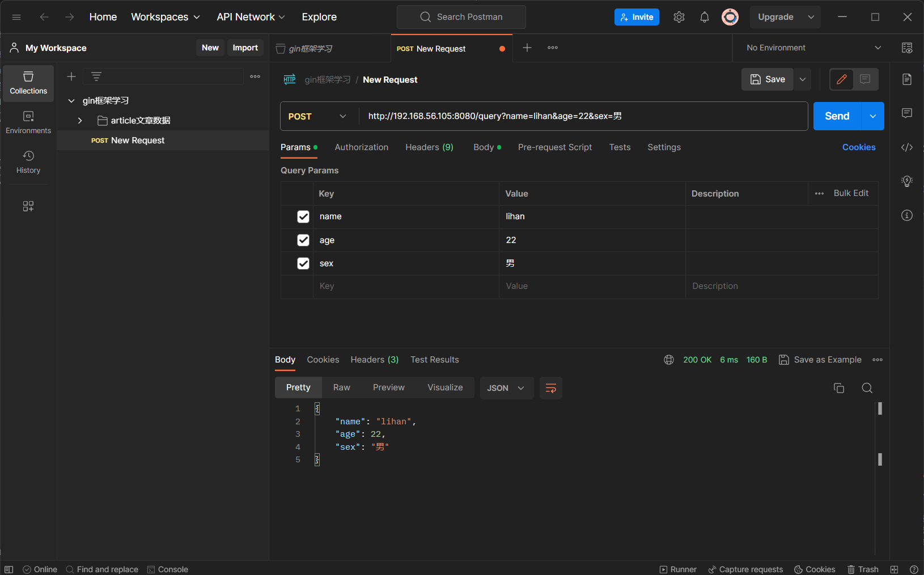Switch response view to Raw
The width and height of the screenshot is (924, 575).
(342, 387)
